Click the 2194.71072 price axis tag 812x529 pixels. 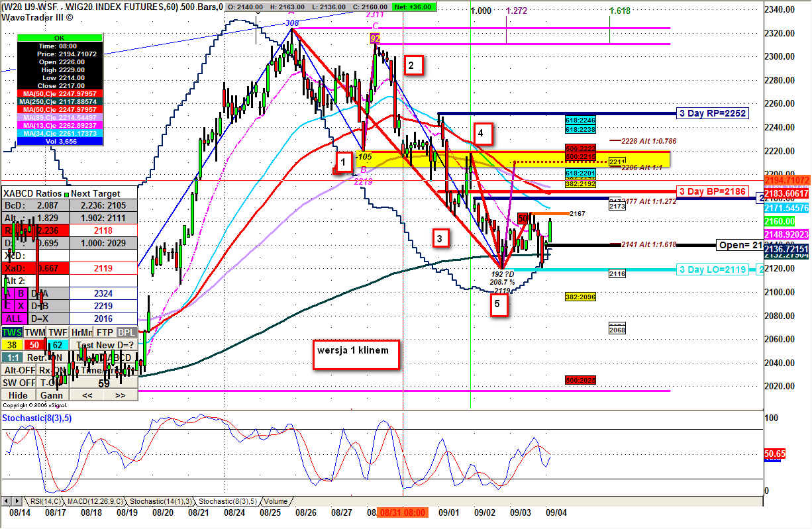tap(787, 179)
